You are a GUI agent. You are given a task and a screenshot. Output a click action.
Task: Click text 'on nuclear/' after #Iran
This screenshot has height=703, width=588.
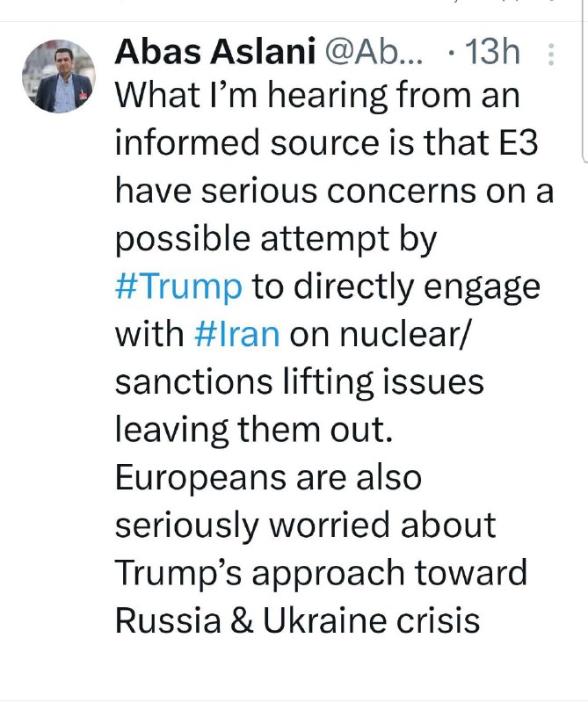click(379, 335)
